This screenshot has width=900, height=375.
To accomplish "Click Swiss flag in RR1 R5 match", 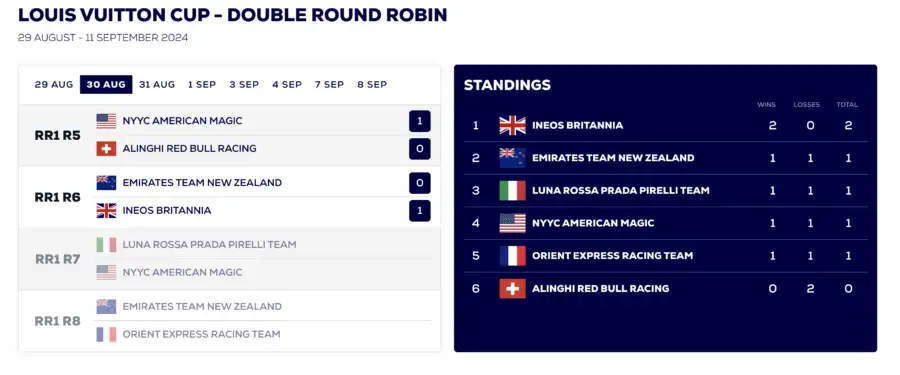I will [x=106, y=149].
